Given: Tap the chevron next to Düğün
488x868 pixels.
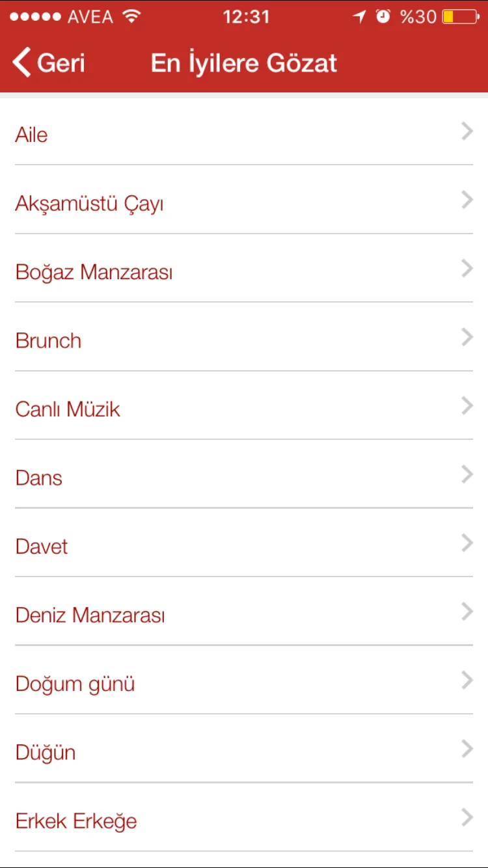Looking at the screenshot, I should pos(467,750).
